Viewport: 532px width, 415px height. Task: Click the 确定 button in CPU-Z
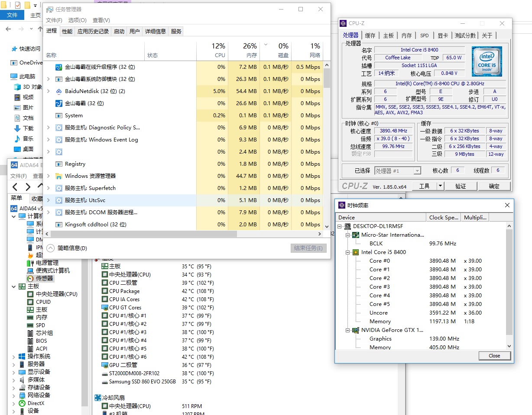tap(494, 186)
